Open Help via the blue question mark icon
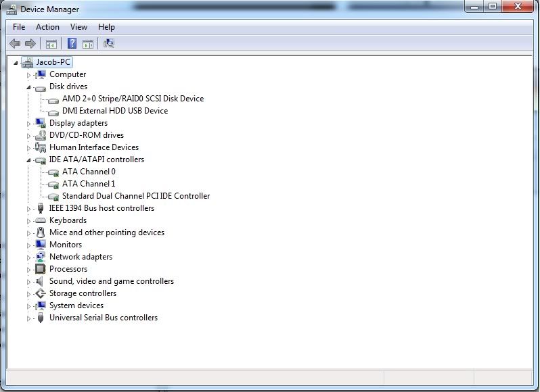Screen dimensions: 540x392 tap(71, 44)
